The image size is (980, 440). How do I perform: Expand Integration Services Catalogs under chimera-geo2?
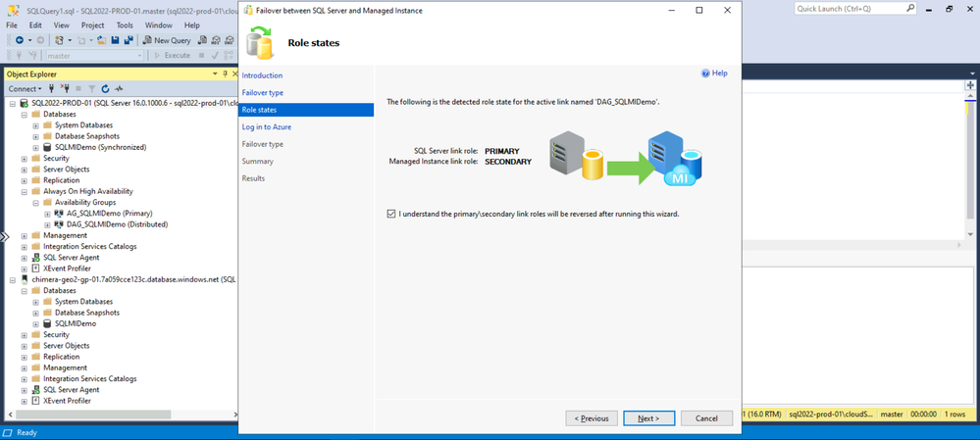(25, 379)
